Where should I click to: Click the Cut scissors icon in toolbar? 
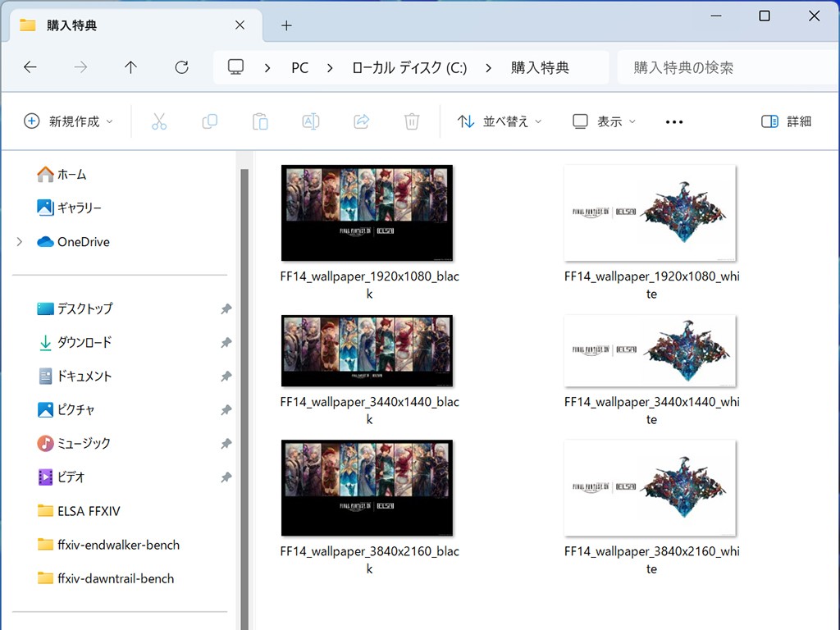coord(159,121)
